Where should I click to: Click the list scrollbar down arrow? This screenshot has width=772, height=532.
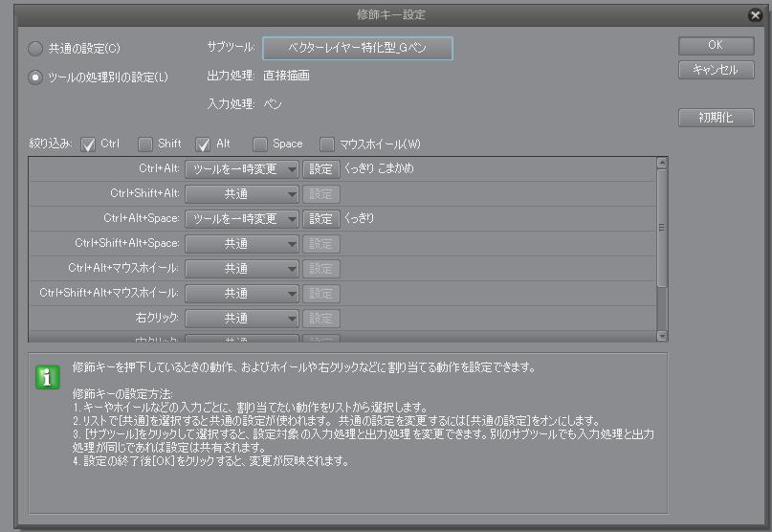(662, 336)
